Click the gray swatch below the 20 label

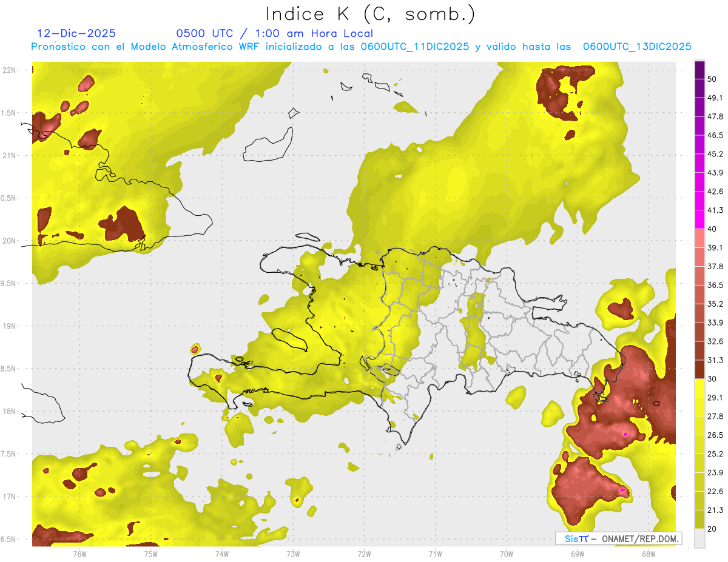[700, 538]
